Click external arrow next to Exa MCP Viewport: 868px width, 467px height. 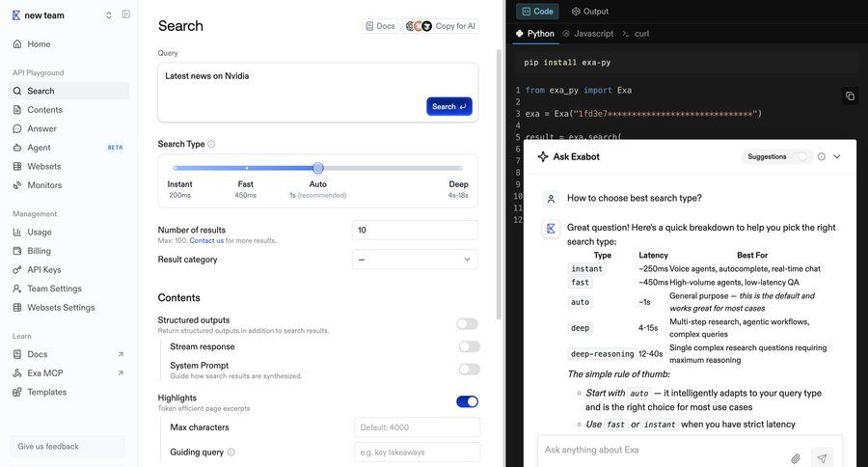click(x=121, y=372)
